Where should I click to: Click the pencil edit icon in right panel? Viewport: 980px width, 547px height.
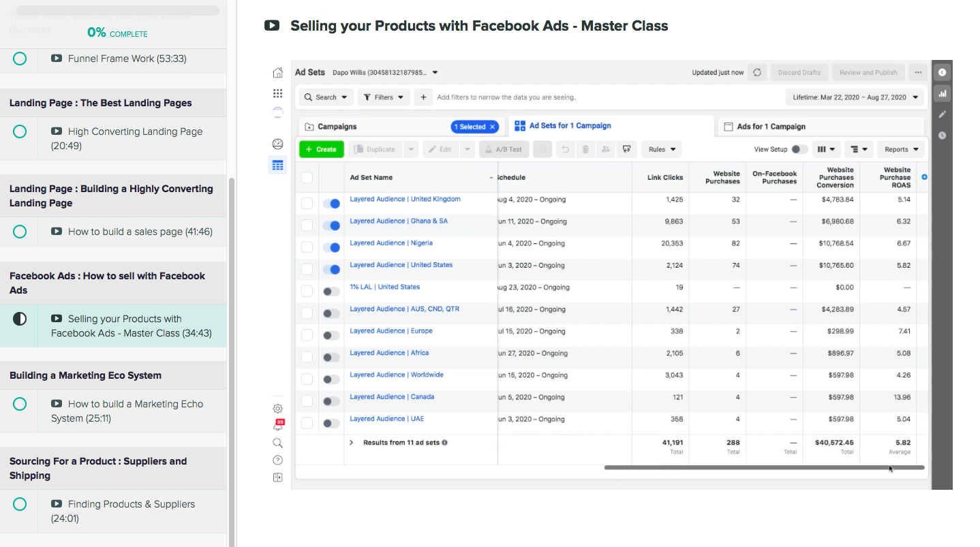[x=943, y=114]
